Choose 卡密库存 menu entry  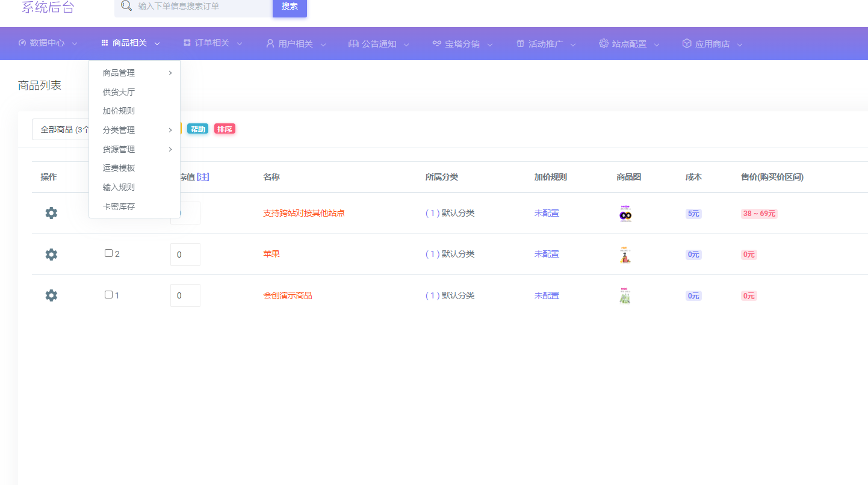[119, 206]
